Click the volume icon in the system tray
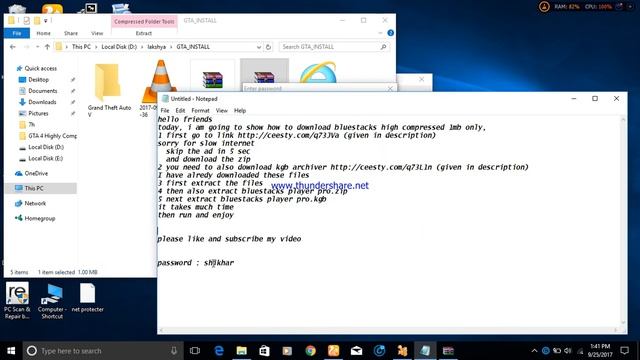Viewport: 640px width, 360px height. click(x=568, y=351)
